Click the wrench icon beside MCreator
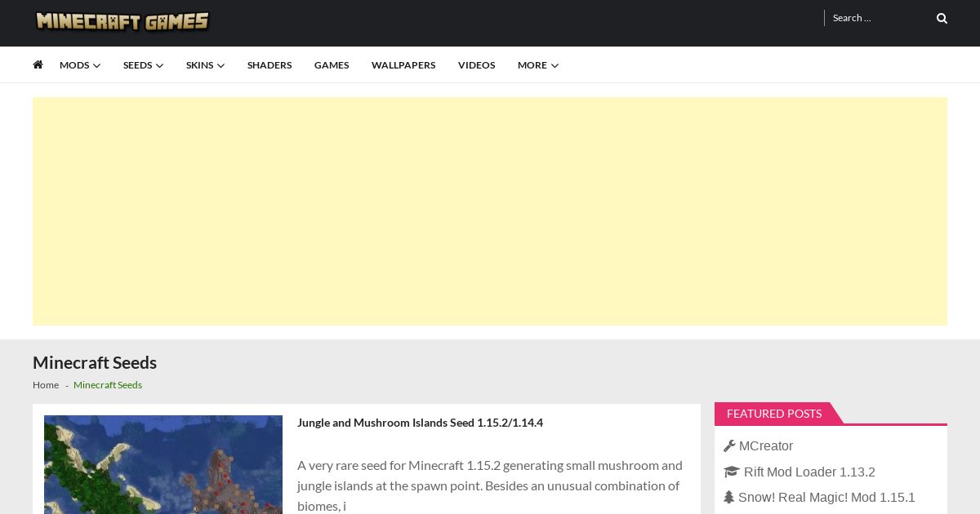This screenshot has width=980, height=514. pyautogui.click(x=729, y=445)
